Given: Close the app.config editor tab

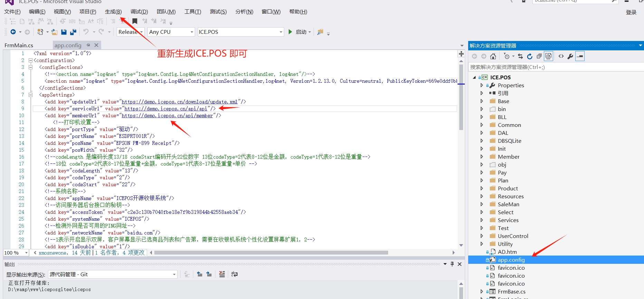Looking at the screenshot, I should (96, 45).
